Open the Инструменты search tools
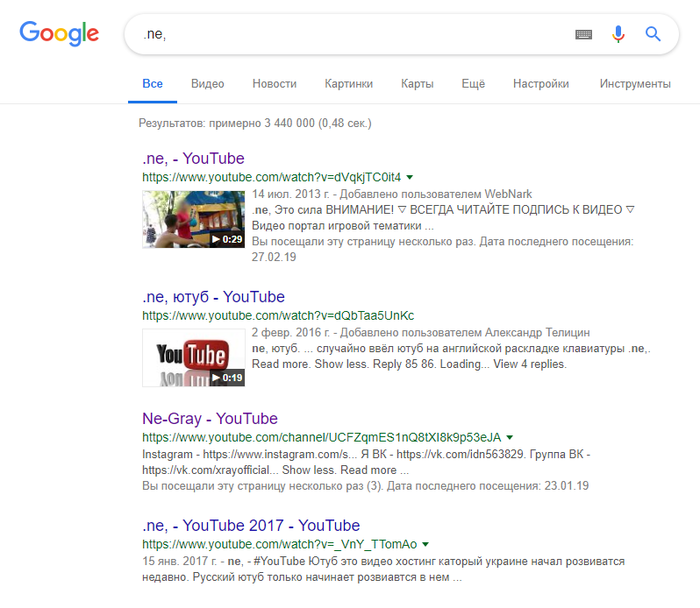The height and width of the screenshot is (608, 700). point(635,84)
